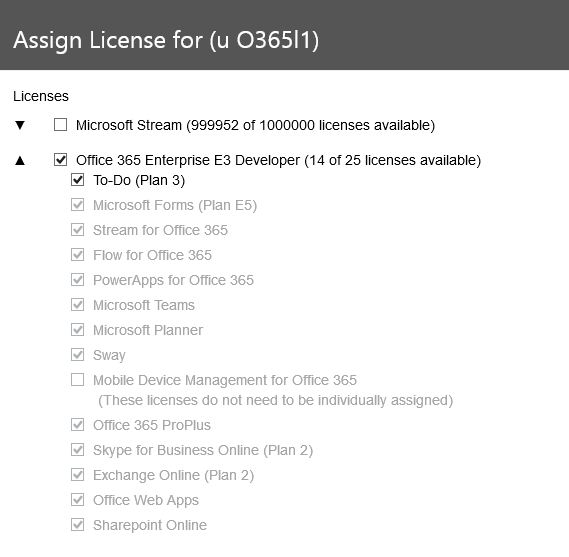
Task: Toggle the Microsoft Forms (Plan E5) checkbox
Action: pyautogui.click(x=78, y=205)
